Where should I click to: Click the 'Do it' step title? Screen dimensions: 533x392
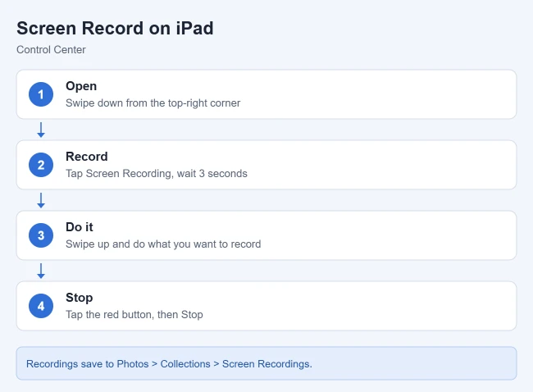point(80,227)
